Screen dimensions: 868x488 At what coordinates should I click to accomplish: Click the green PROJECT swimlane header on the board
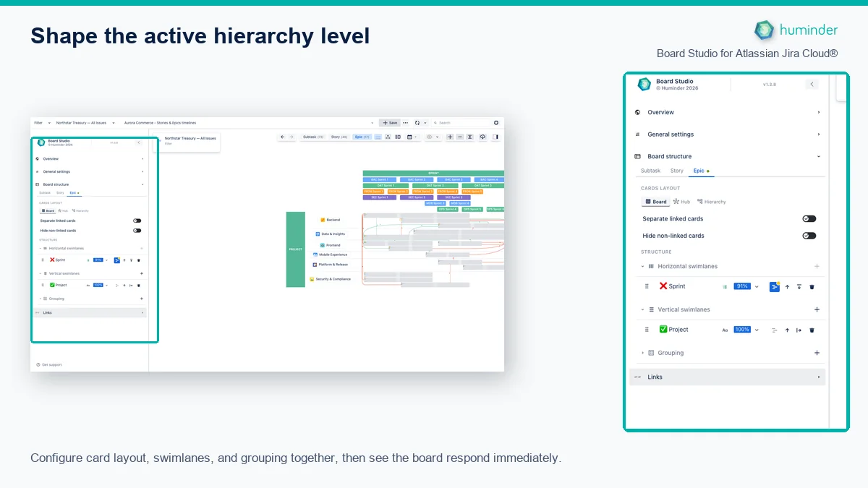tap(296, 249)
